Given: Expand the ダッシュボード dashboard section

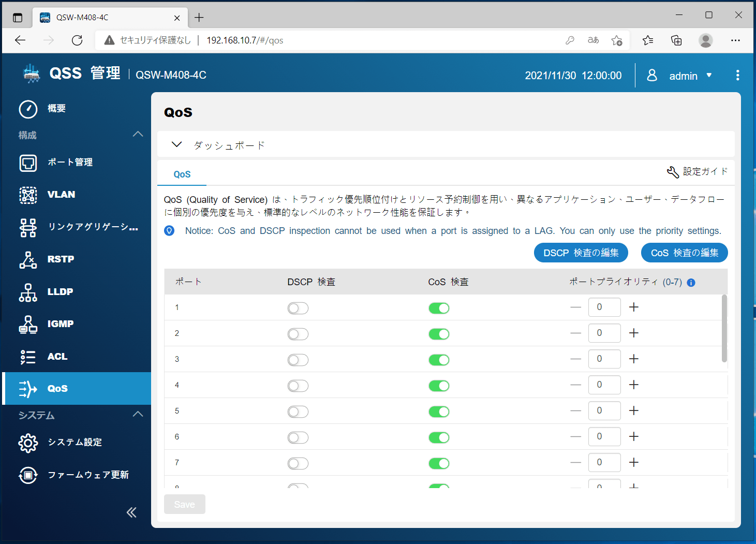Looking at the screenshot, I should point(177,144).
